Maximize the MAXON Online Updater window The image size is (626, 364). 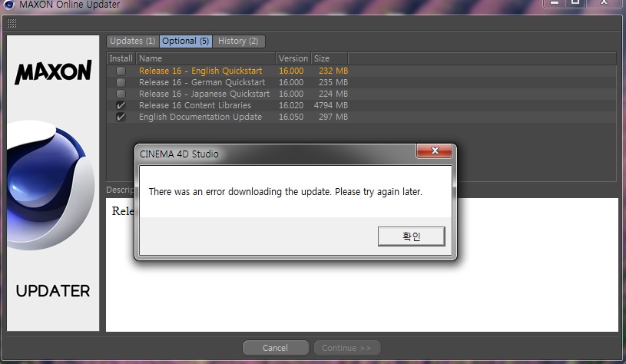click(x=575, y=3)
